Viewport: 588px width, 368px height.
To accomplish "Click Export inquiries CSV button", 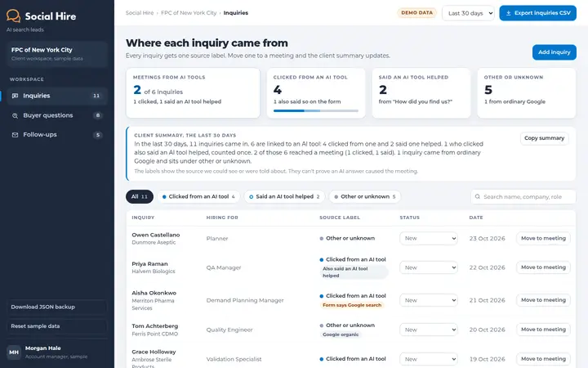I will (537, 13).
